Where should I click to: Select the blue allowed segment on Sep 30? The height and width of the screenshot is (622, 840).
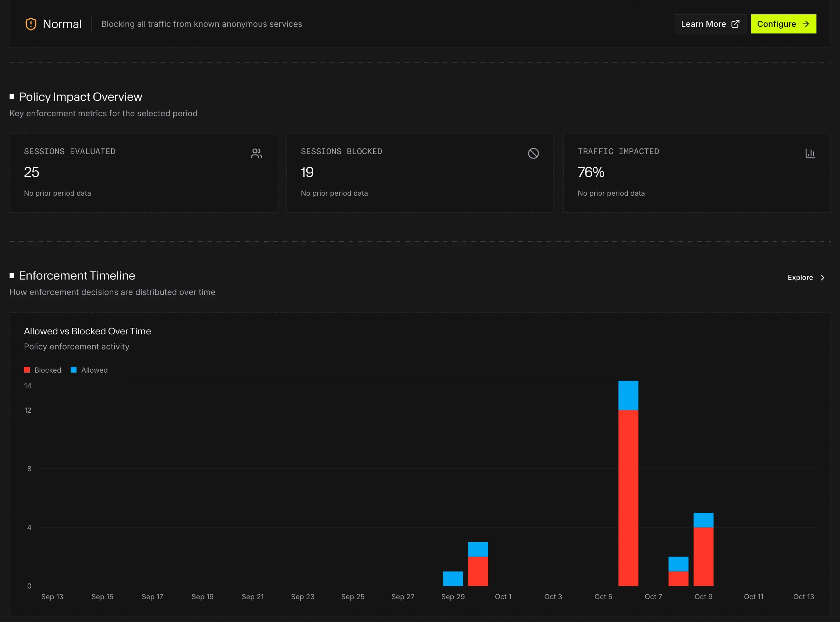[x=478, y=549]
